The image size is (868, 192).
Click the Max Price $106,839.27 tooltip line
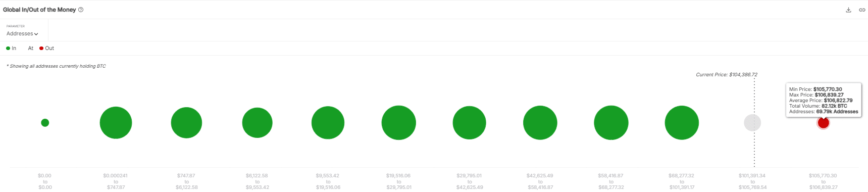pyautogui.click(x=816, y=95)
